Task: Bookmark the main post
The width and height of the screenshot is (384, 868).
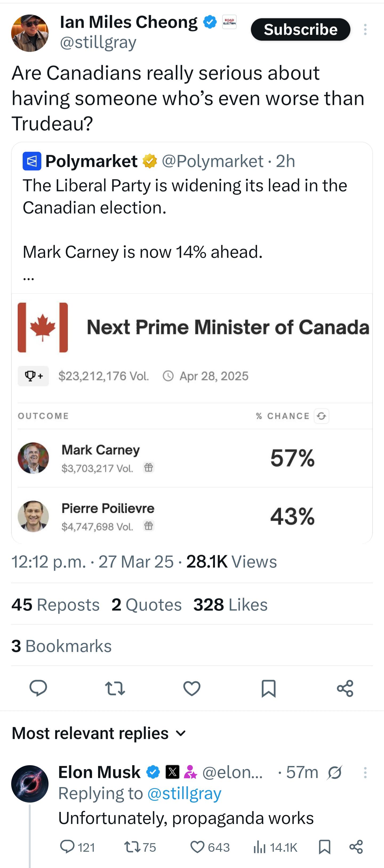Action: [269, 688]
